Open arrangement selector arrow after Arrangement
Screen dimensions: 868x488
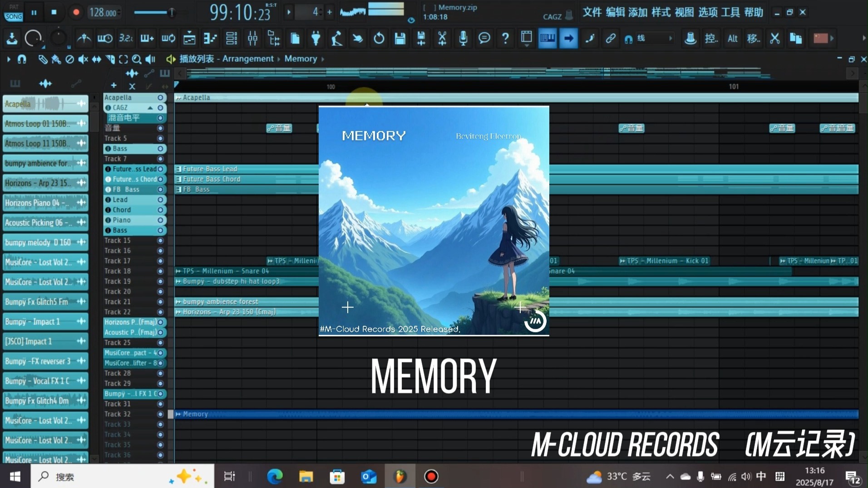pyautogui.click(x=279, y=59)
